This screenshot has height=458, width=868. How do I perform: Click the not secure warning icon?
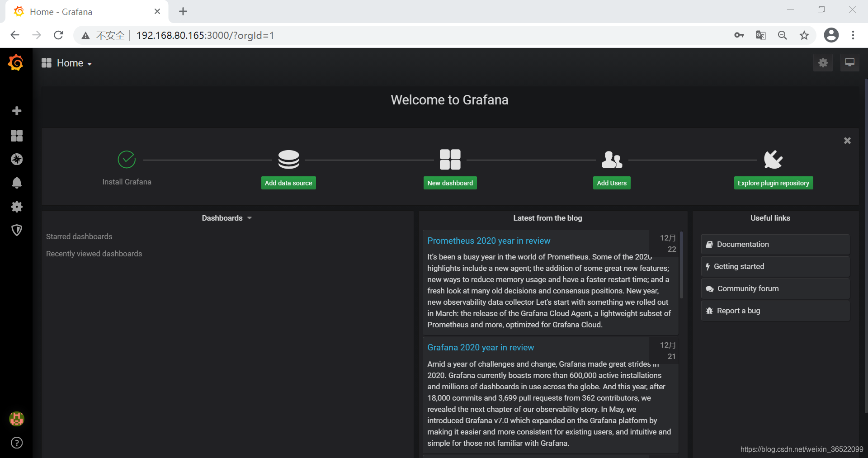click(85, 35)
